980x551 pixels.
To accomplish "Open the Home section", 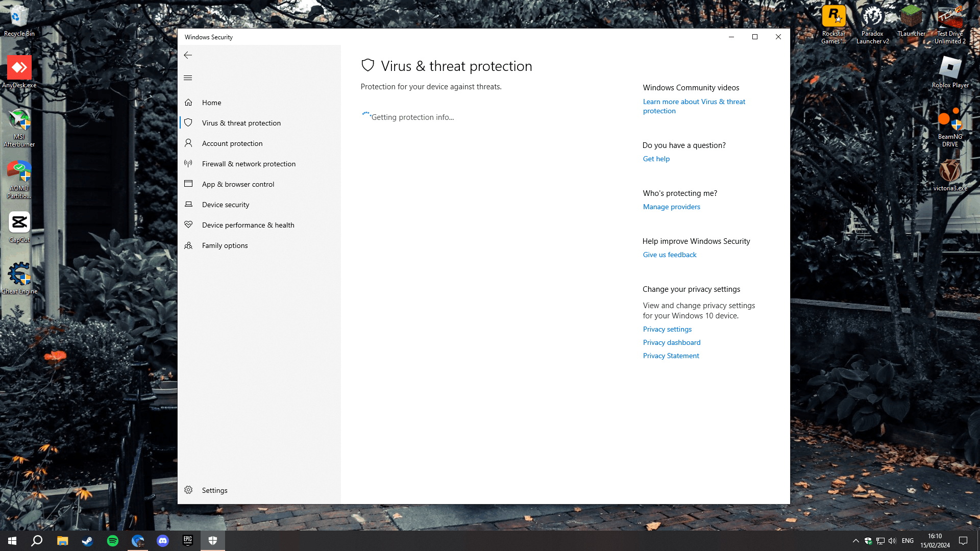I will (260, 103).
